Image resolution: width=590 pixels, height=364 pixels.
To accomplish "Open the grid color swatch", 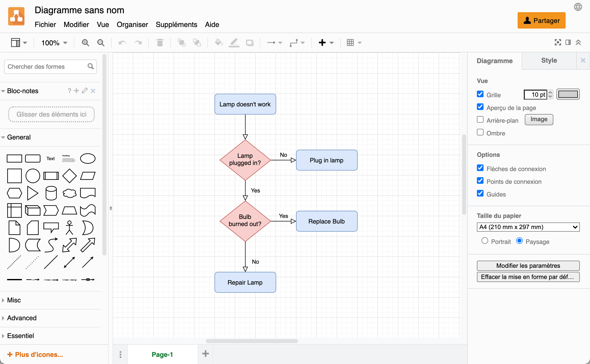I will coord(568,94).
